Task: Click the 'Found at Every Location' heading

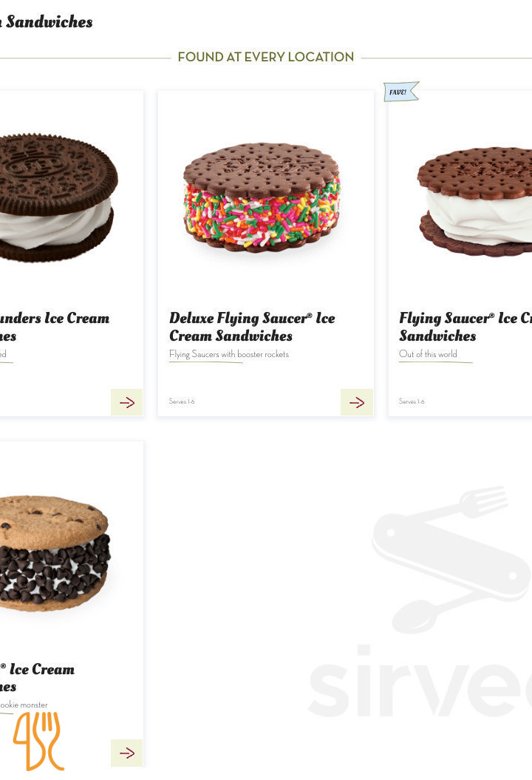Action: point(266,57)
